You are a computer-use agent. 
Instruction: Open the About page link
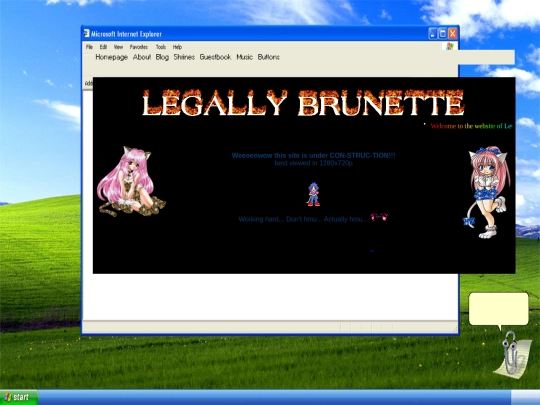[142, 57]
